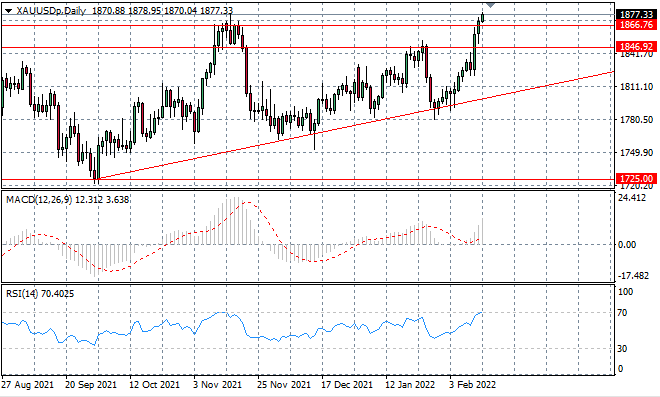Select the red price label 1866.76

pos(636,25)
